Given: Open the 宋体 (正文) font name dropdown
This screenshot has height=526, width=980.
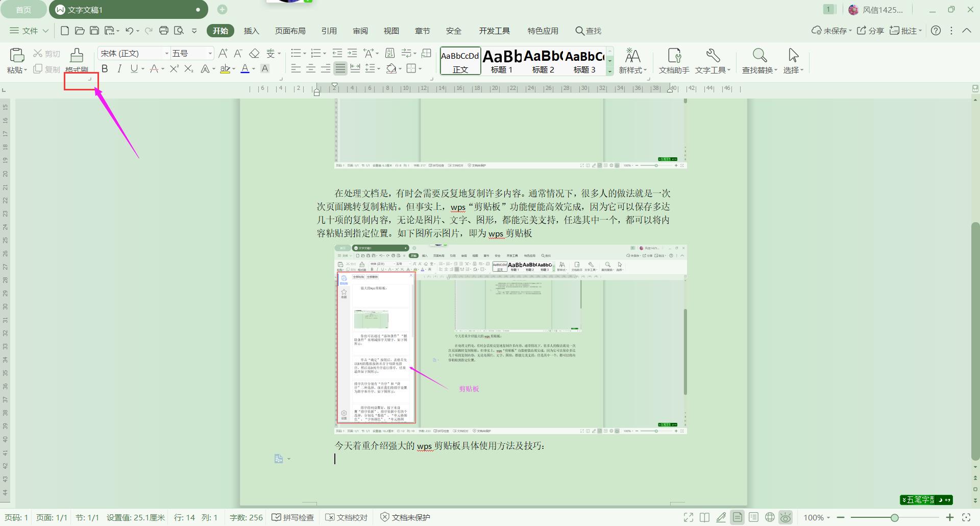Looking at the screenshot, I should [166, 54].
